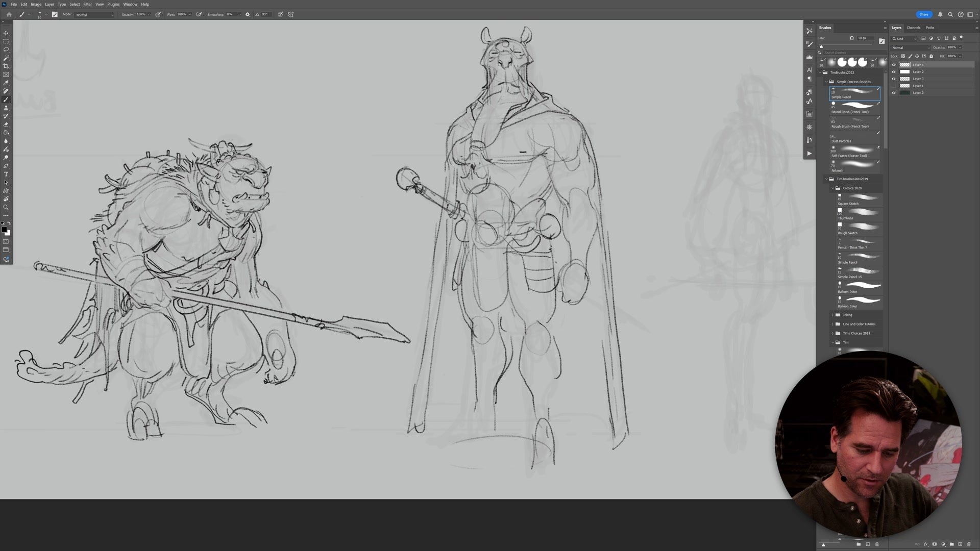Click the foreground color swatch
Image resolution: width=980 pixels, height=551 pixels.
[4, 230]
